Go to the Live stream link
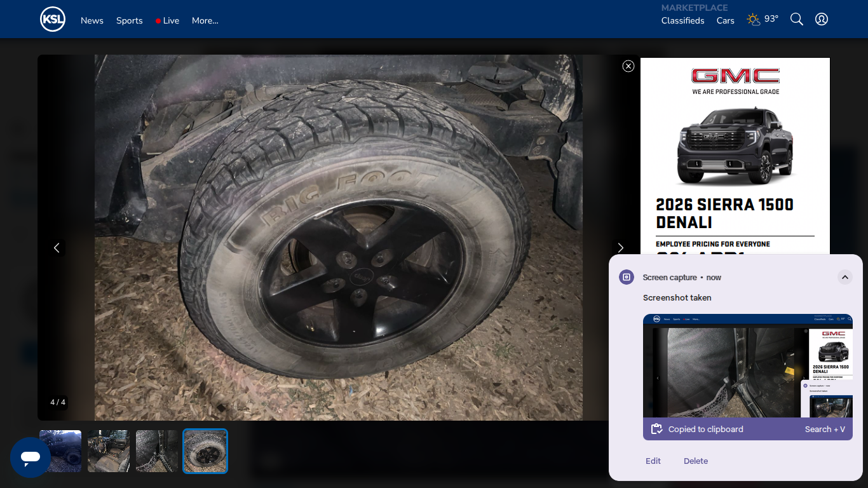The image size is (868, 488). click(x=168, y=20)
